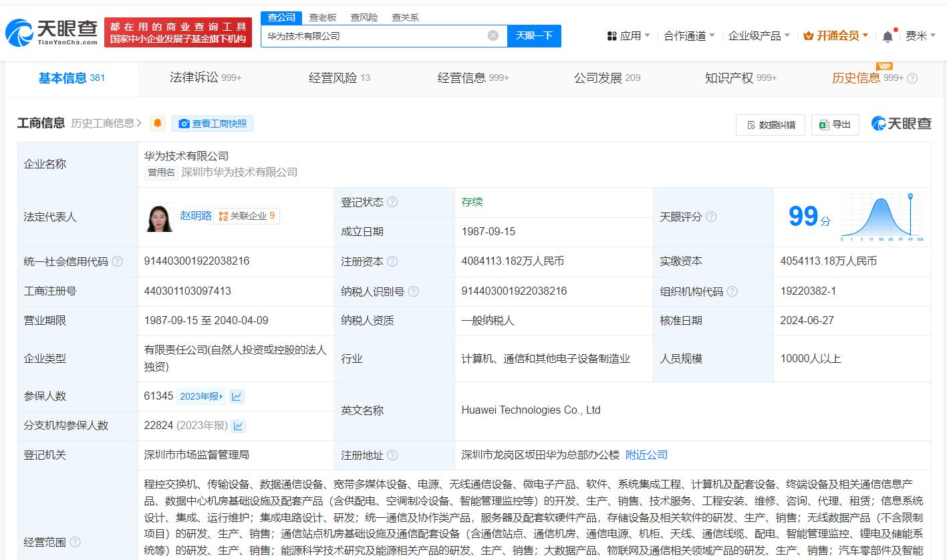This screenshot has width=947, height=560.
Task: Select the former name 深圳市华为技术有限公司
Action: tap(239, 172)
